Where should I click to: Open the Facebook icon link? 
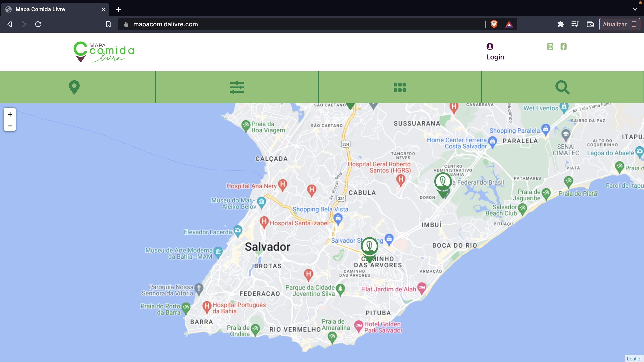[563, 46]
